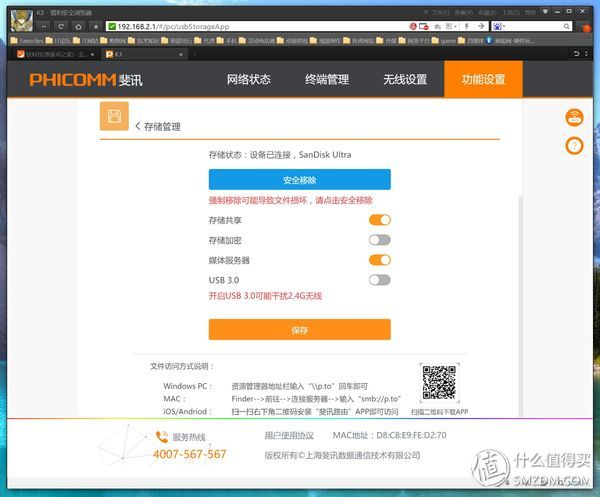Screen dimensions: 600x497
Task: Click the lightning speed mode icon
Action: [467, 26]
